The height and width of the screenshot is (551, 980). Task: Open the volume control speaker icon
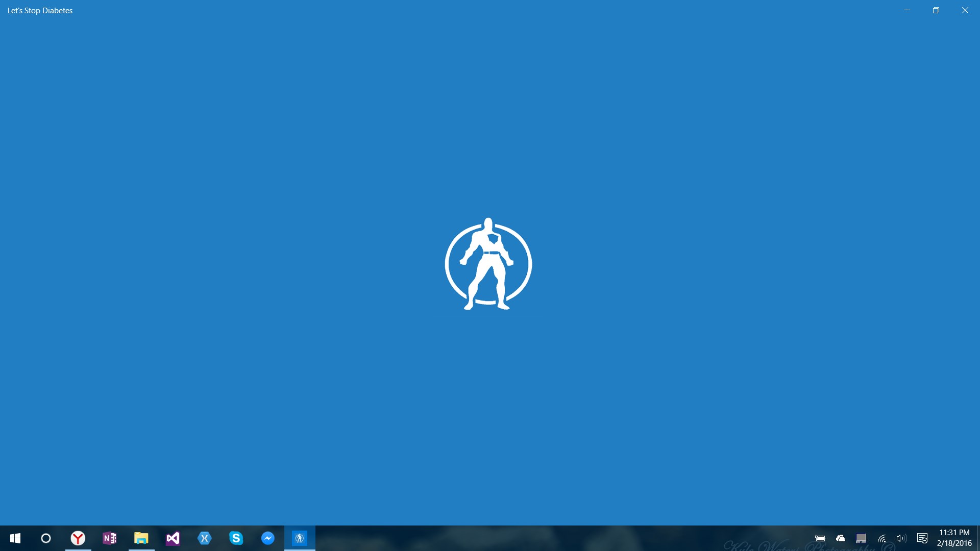pyautogui.click(x=901, y=538)
